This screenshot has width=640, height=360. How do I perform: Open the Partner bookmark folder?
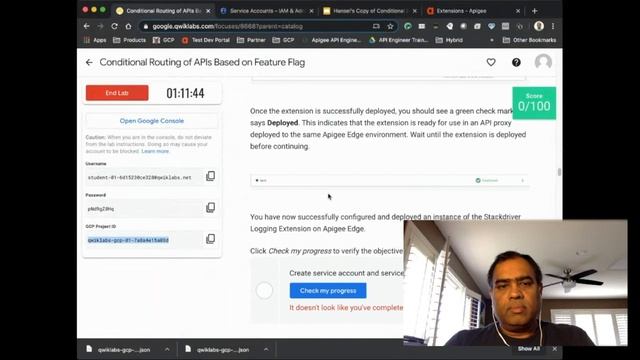tap(251, 40)
